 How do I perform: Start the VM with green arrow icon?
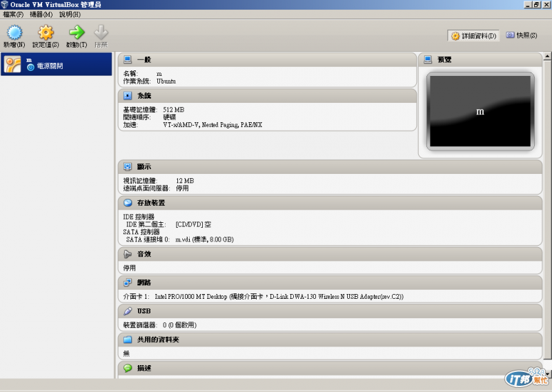click(77, 32)
